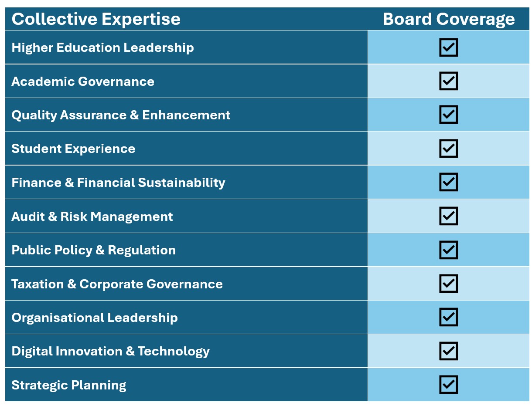Uncheck the Audit & Risk Management box
Screen dimensions: 532x406
coord(448,216)
